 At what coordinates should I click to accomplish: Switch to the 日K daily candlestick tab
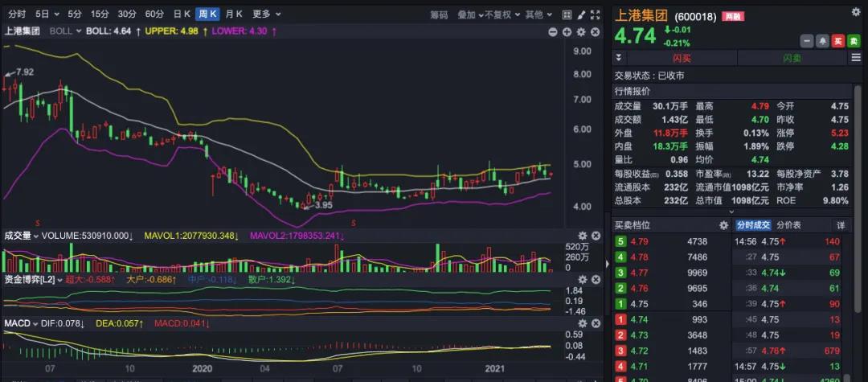[182, 14]
